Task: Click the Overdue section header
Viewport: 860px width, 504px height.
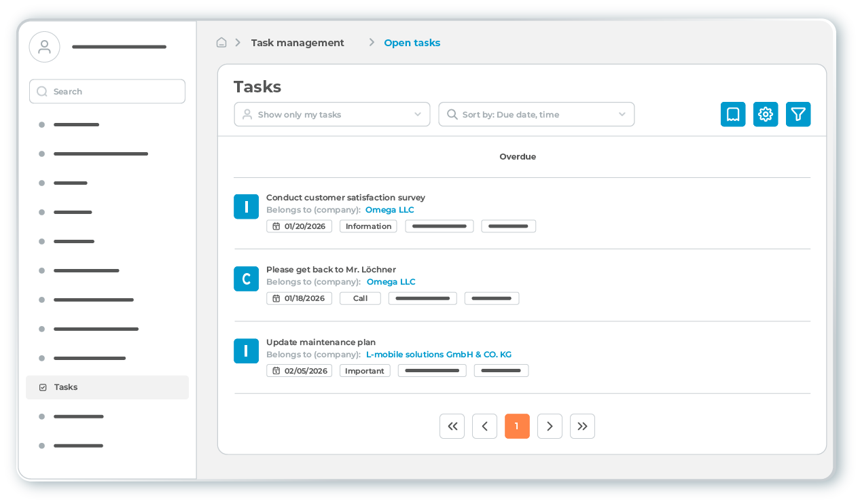Action: (518, 157)
